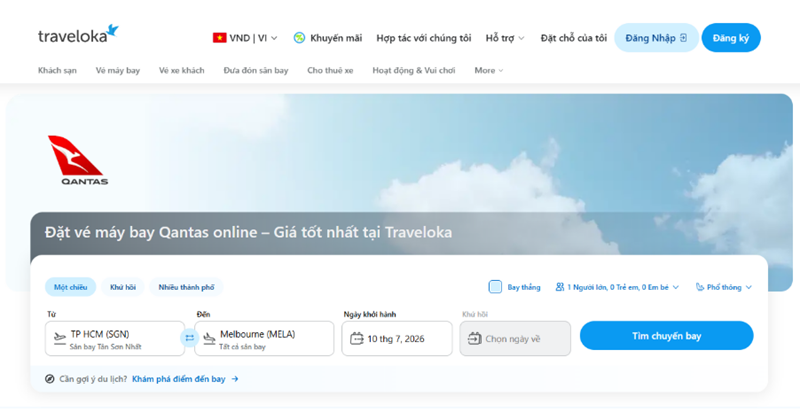Click the return date calendar icon
The image size is (800, 420).
coord(474,338)
